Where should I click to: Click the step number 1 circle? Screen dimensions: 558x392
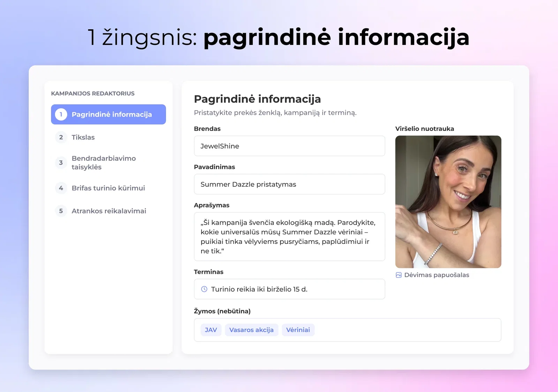[x=61, y=114]
